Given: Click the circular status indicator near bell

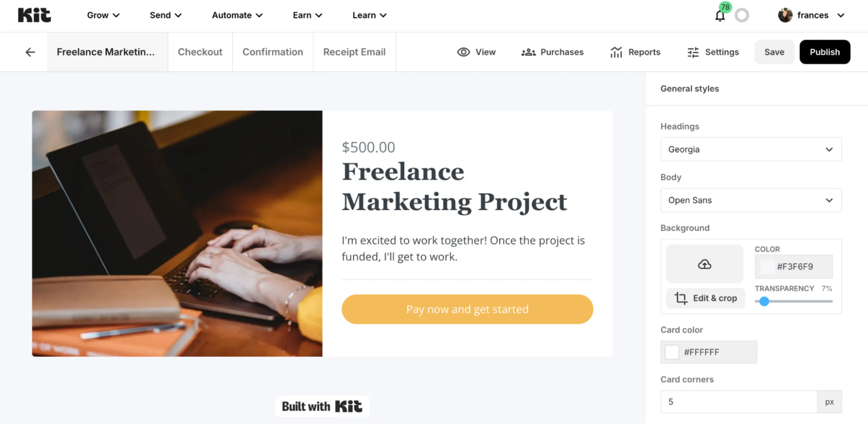Looking at the screenshot, I should click(x=742, y=16).
